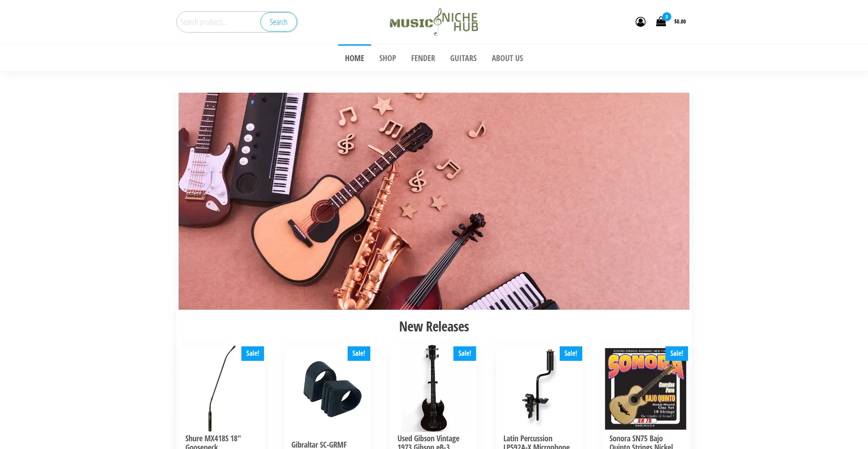Click the Sale badge on the Sonora strings
The image size is (868, 449).
[677, 354]
